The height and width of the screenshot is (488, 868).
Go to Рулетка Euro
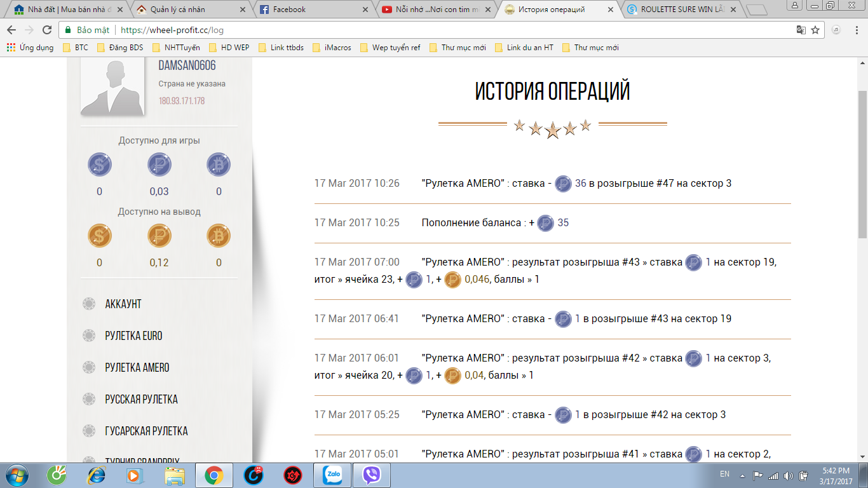133,335
